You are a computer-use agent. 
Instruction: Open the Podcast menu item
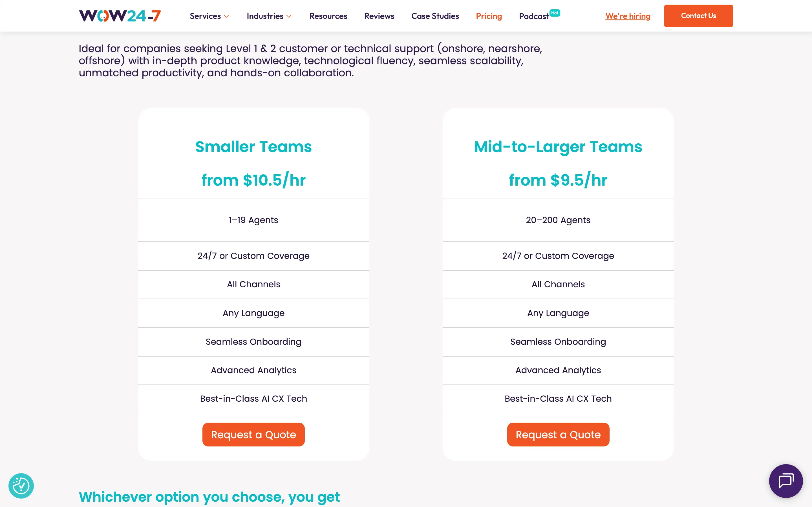point(533,16)
